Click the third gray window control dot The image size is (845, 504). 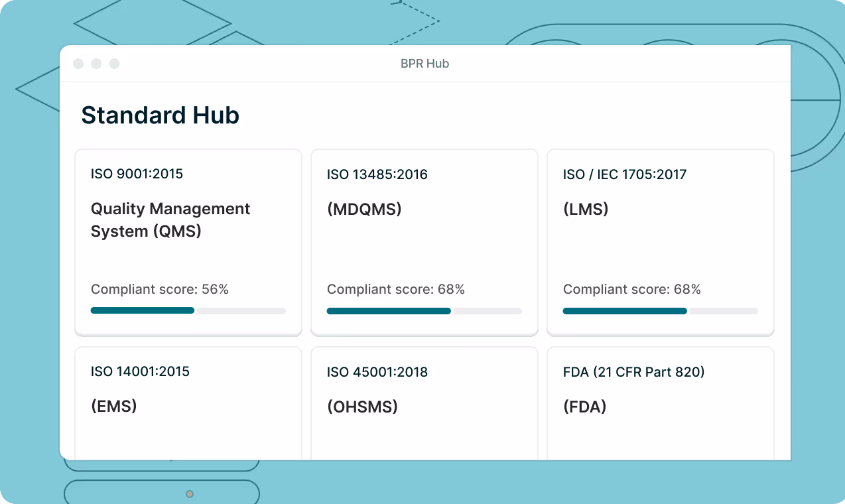[x=114, y=64]
